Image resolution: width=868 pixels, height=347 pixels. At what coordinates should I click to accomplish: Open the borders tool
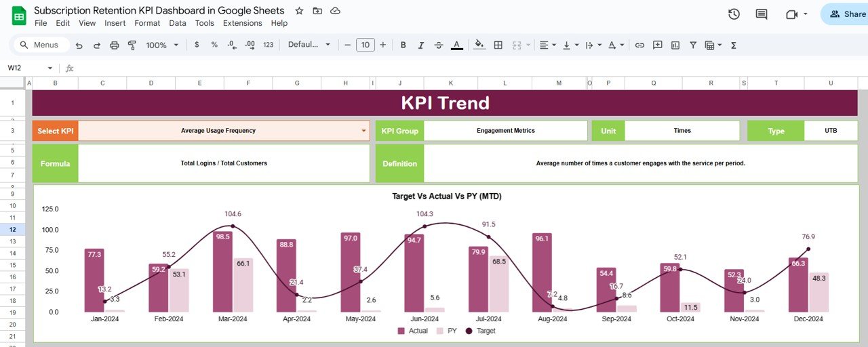(x=498, y=45)
